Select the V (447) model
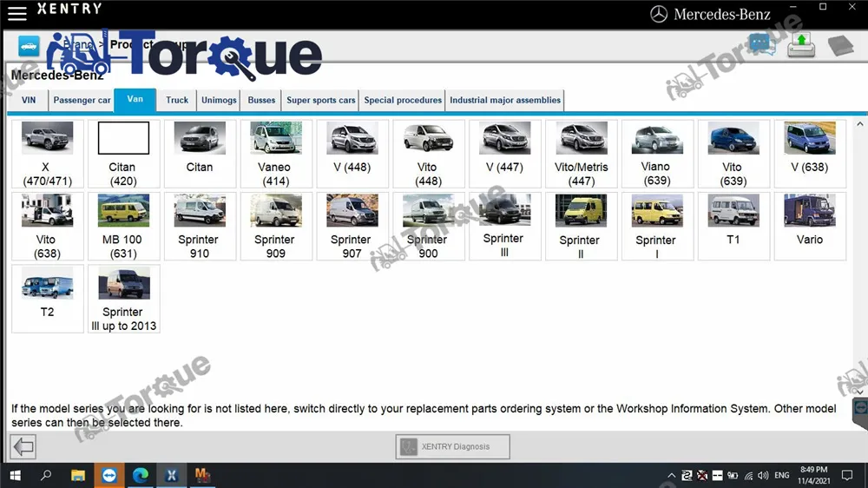The width and height of the screenshot is (868, 488). coord(505,154)
